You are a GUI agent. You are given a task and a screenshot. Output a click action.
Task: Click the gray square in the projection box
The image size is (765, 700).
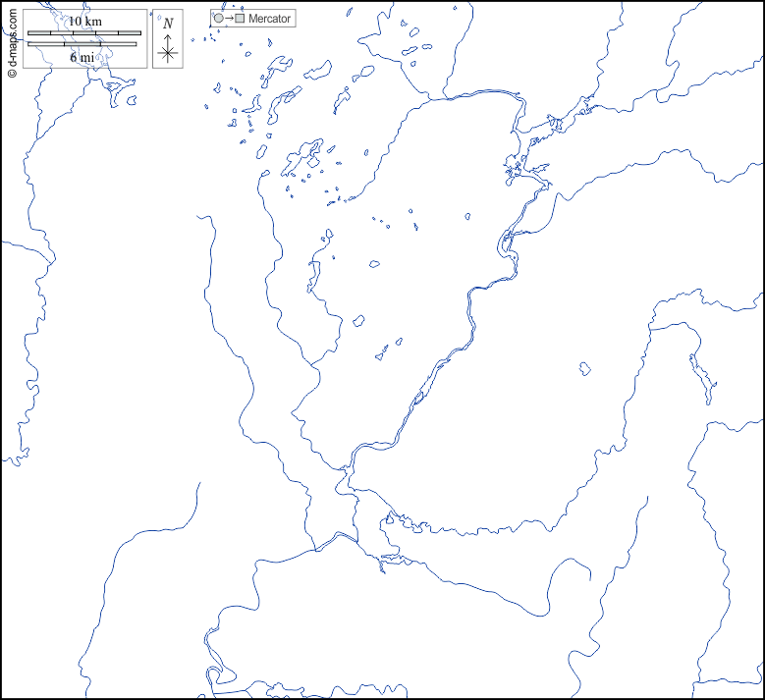click(x=240, y=19)
